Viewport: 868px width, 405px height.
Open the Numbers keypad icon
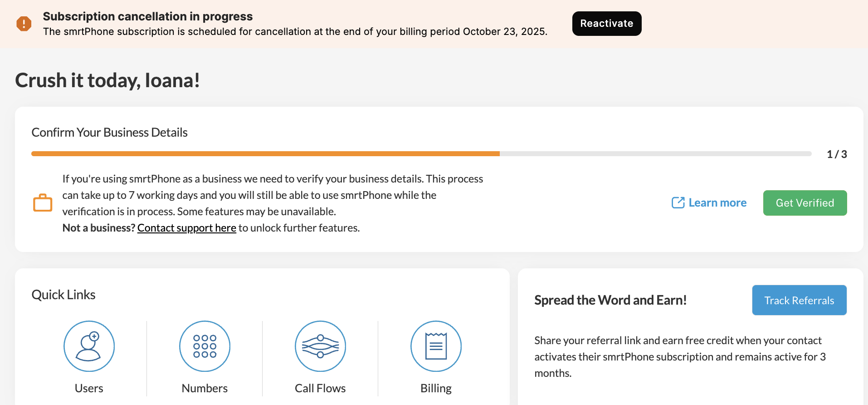(x=205, y=346)
